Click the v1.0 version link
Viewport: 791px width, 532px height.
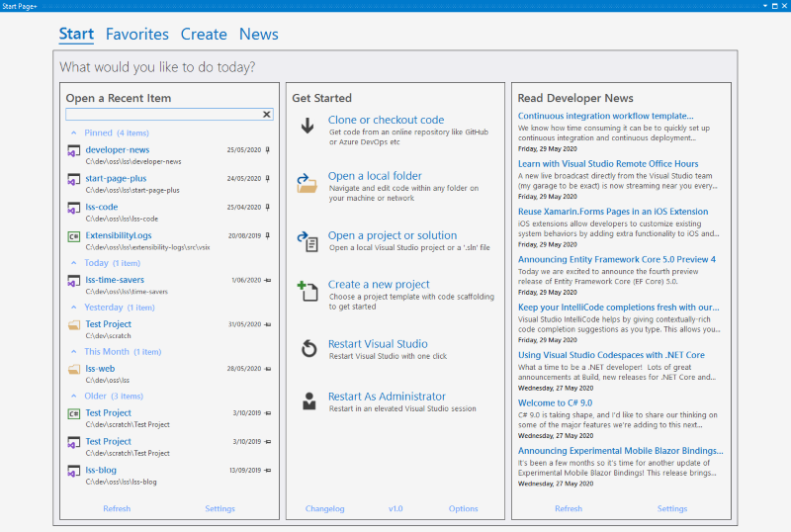(395, 509)
